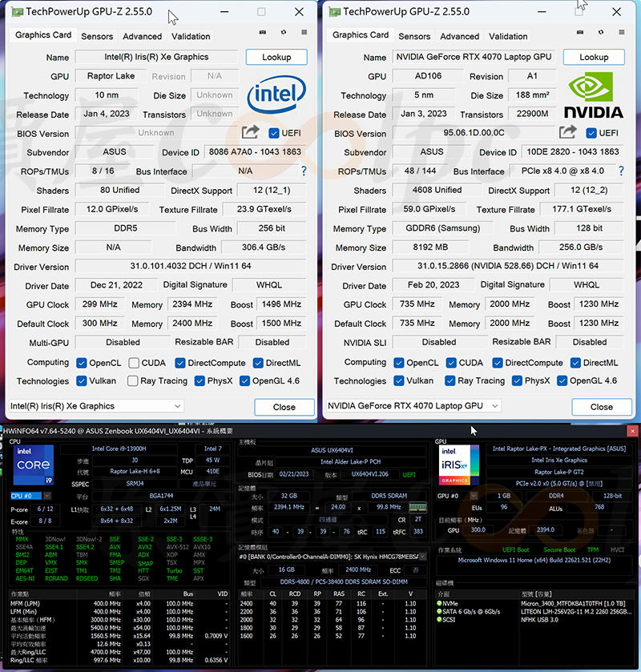
Task: Click the Name field showing NVIDIA GeForce RTX 4070 Laptop GPU
Action: click(x=474, y=57)
